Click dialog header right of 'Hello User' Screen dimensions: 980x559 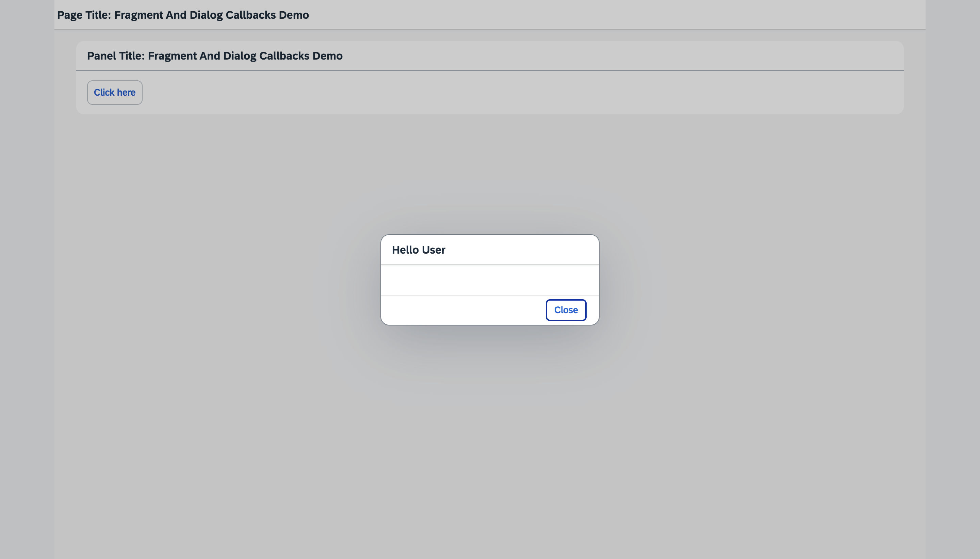[537, 250]
